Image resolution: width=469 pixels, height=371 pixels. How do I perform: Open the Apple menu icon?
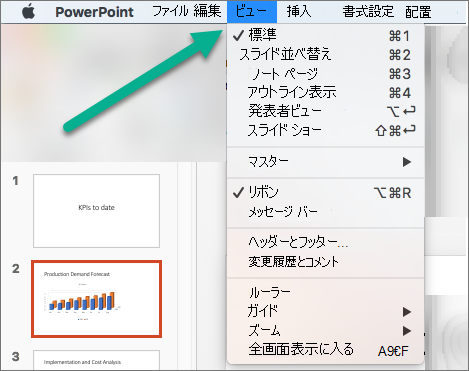tap(29, 12)
